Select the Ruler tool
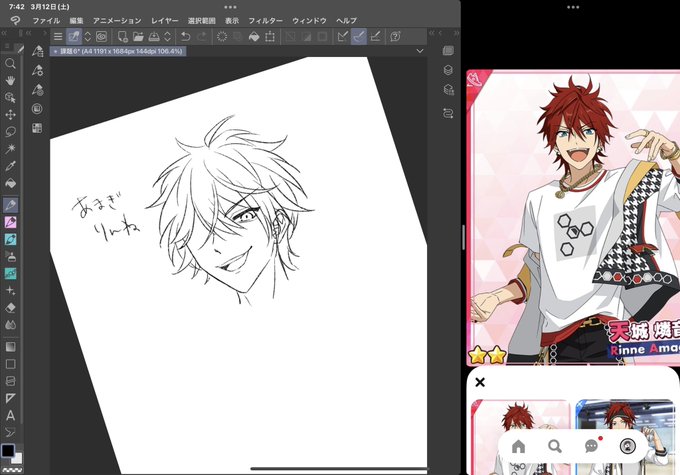The width and height of the screenshot is (680, 475). pyautogui.click(x=10, y=398)
